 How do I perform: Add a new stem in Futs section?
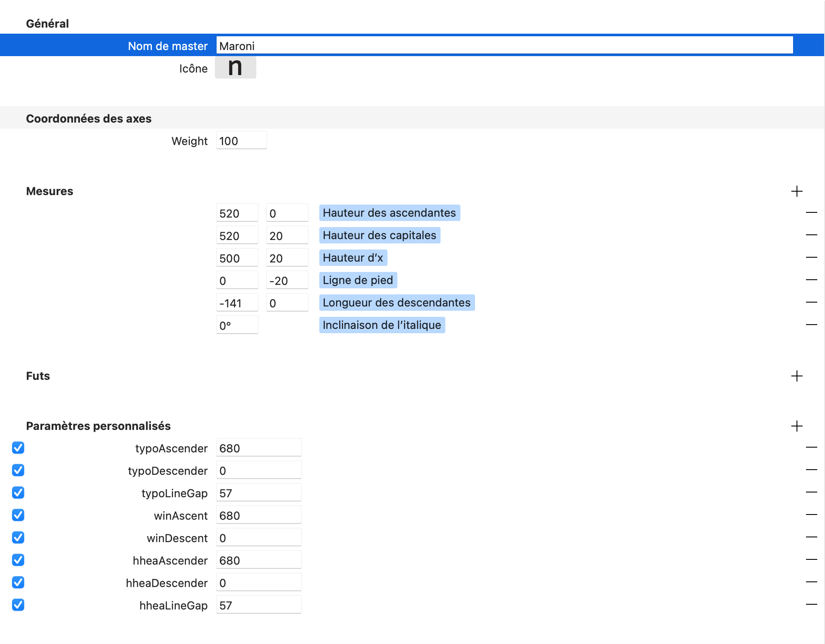tap(797, 376)
